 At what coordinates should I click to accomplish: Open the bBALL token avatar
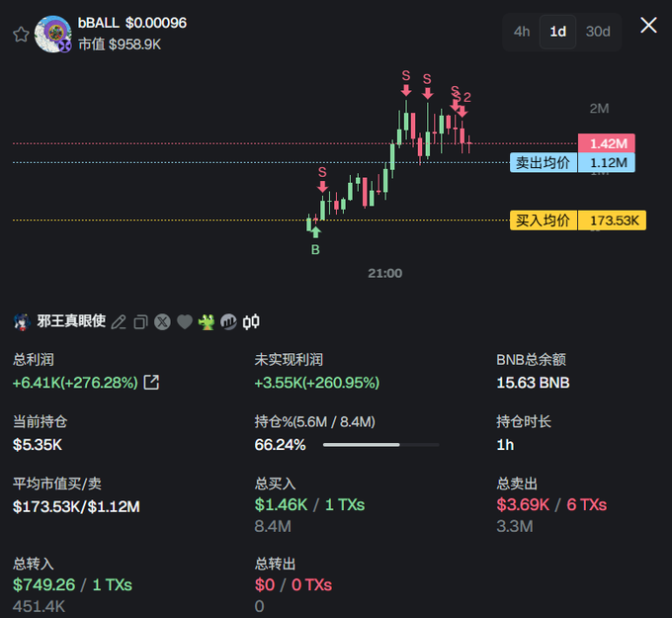click(x=52, y=34)
